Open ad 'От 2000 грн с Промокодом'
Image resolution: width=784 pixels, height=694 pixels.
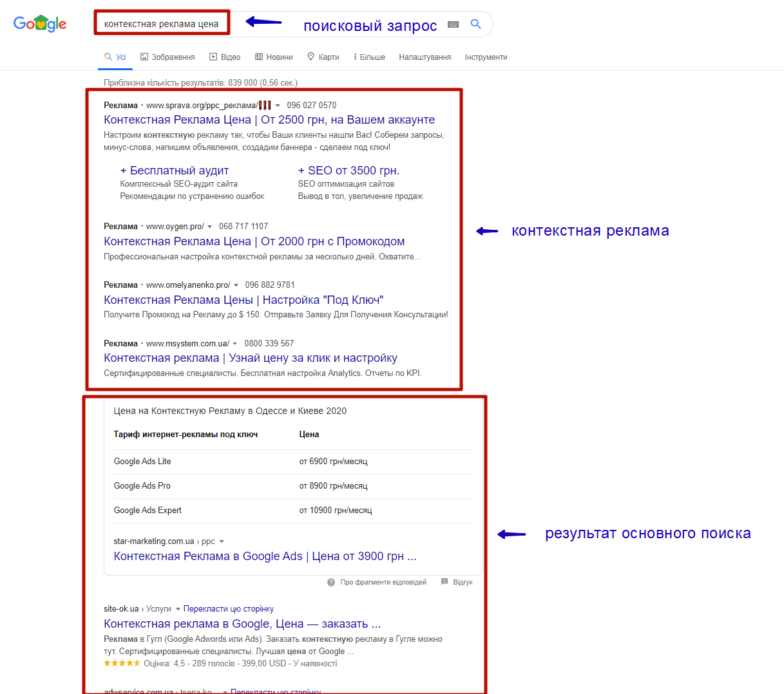click(254, 241)
